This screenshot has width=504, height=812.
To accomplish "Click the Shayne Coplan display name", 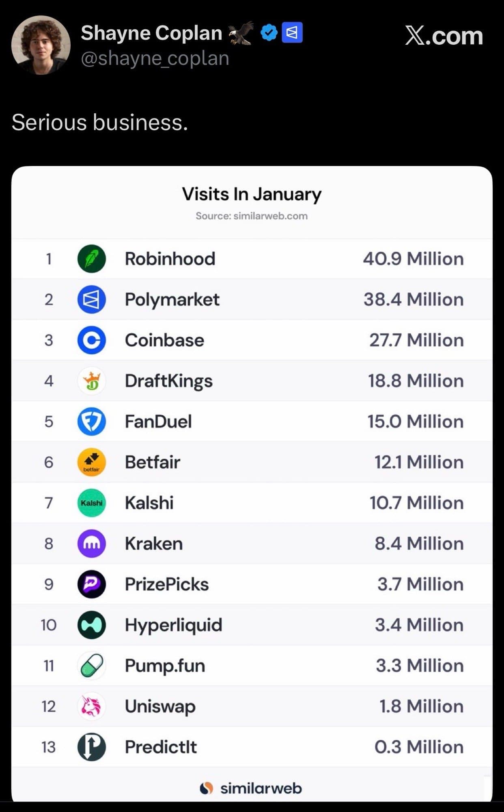I will [151, 33].
